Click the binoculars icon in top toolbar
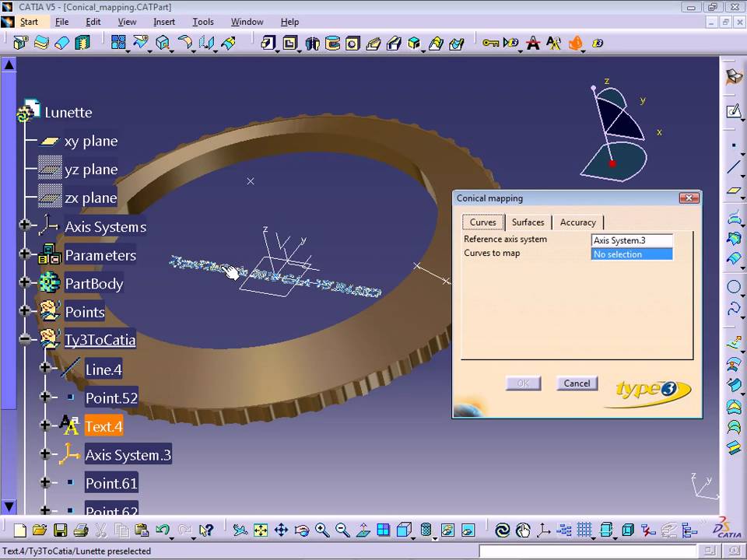Image resolution: width=747 pixels, height=560 pixels. [312, 44]
